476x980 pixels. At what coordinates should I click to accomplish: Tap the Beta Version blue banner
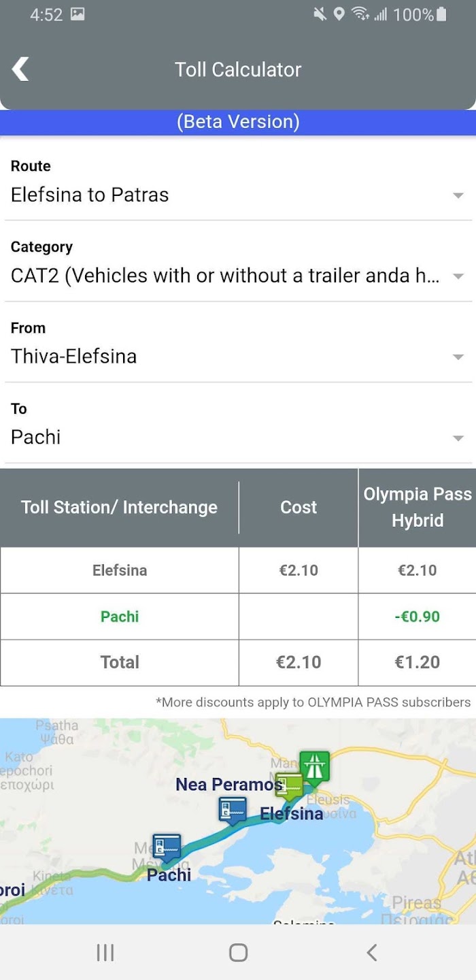tap(238, 122)
